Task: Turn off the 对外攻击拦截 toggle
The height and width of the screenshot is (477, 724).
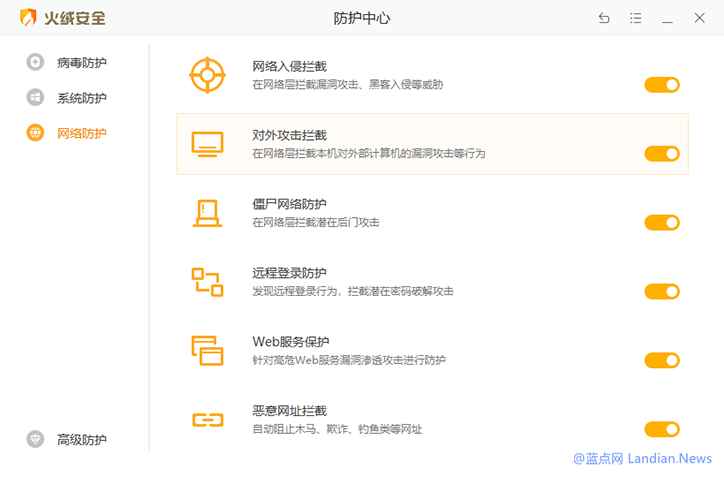Action: (x=661, y=154)
